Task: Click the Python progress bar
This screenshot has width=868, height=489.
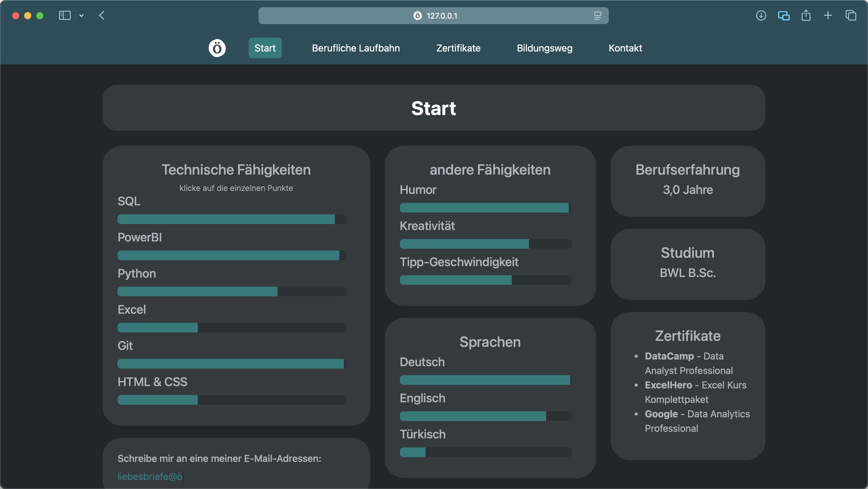Action: click(232, 291)
